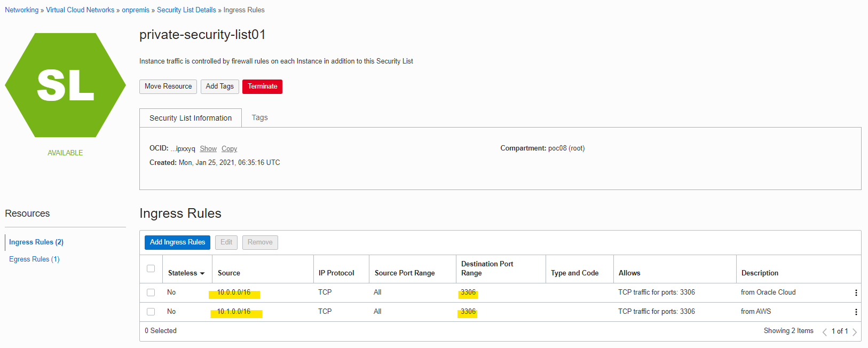868x348 pixels.
Task: Sort by Stateless column dropdown arrow
Action: coord(202,273)
